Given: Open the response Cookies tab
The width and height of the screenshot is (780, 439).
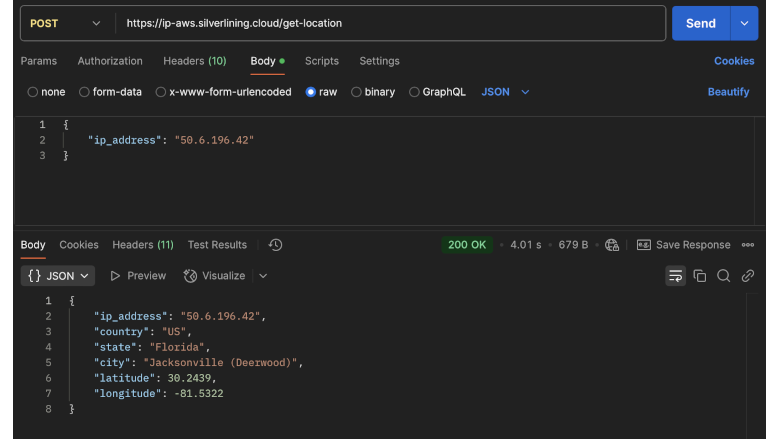Looking at the screenshot, I should 79,245.
